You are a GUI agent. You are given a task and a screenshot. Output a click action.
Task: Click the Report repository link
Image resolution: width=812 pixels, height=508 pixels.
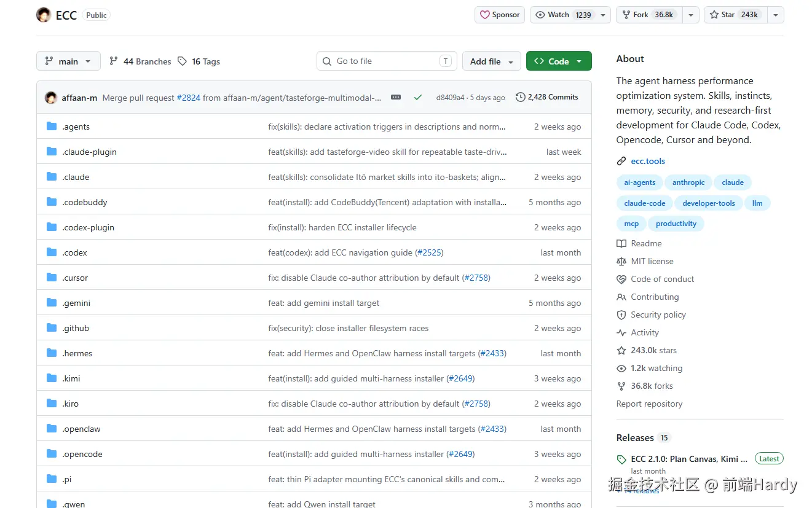649,404
